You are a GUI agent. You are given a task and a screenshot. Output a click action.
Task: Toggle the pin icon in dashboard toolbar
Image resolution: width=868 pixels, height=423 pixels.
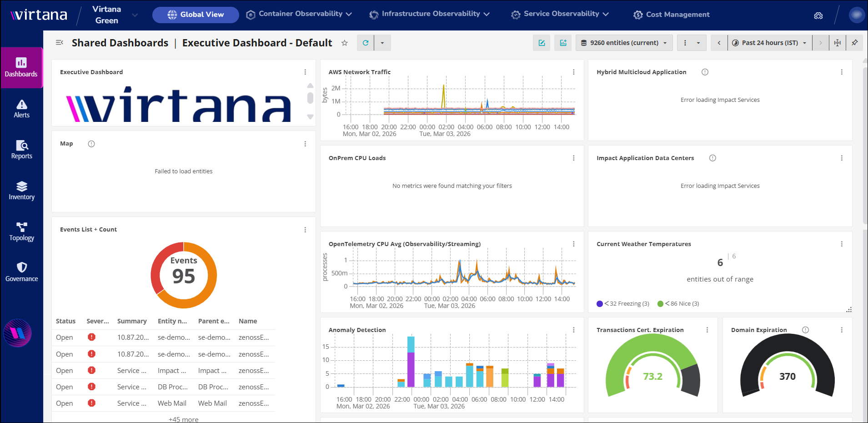click(855, 43)
